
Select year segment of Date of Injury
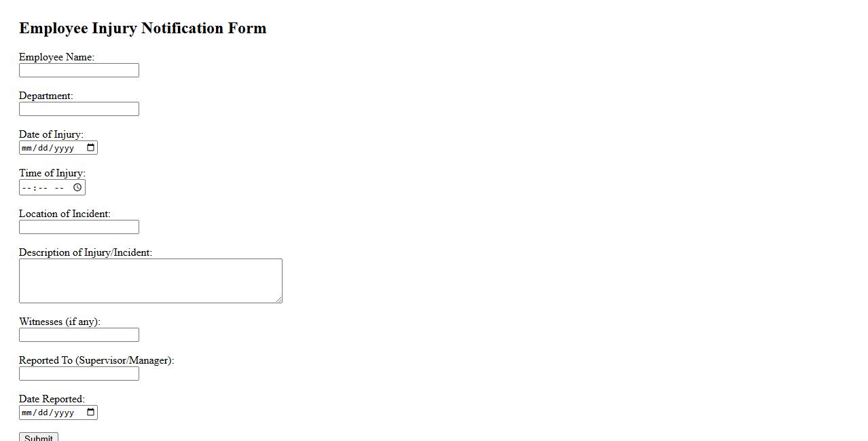point(64,148)
